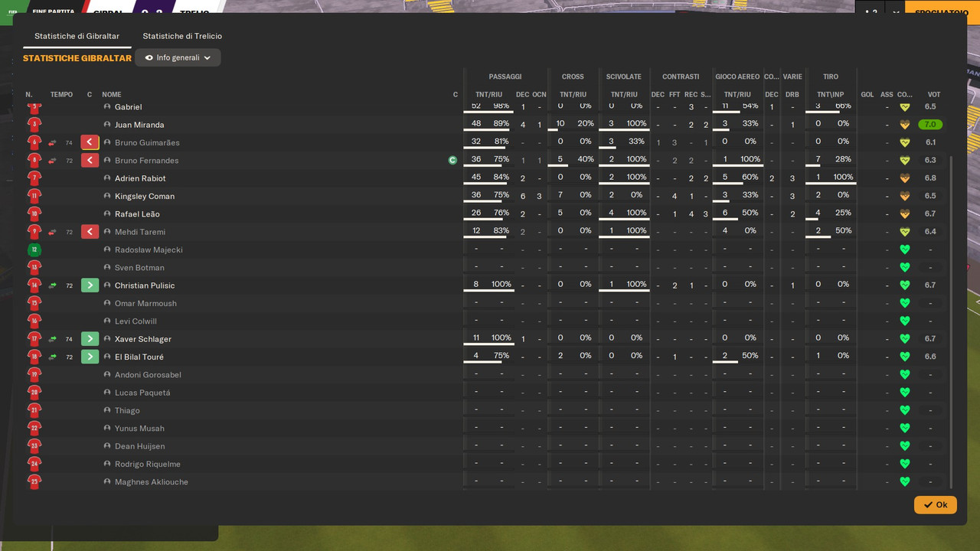
Task: Click swap arrows icon next to Xaver Schlager
Action: click(x=53, y=339)
